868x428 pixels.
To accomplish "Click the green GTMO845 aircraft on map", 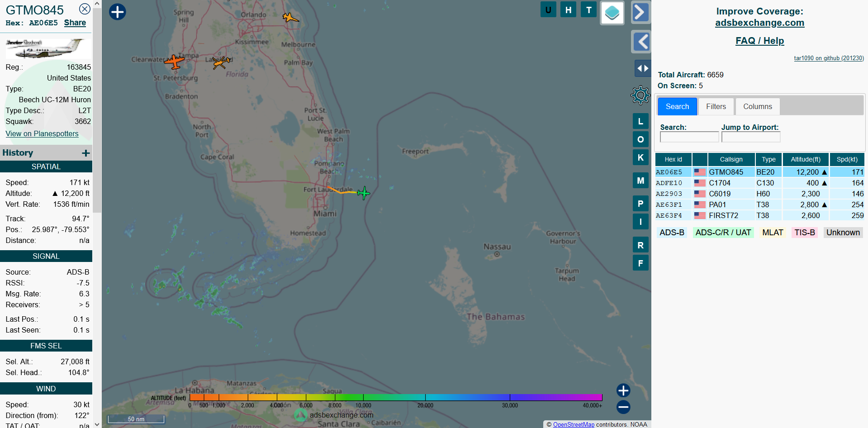I will pos(364,193).
